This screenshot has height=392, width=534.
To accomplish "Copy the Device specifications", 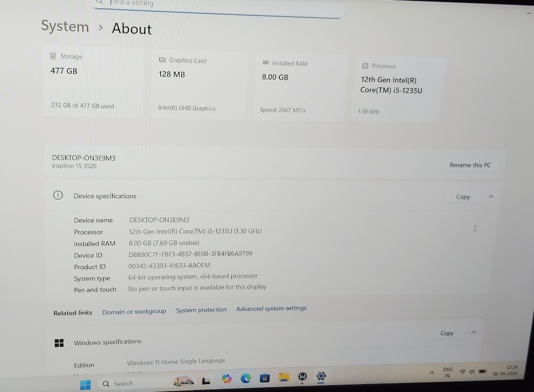I will tap(463, 197).
